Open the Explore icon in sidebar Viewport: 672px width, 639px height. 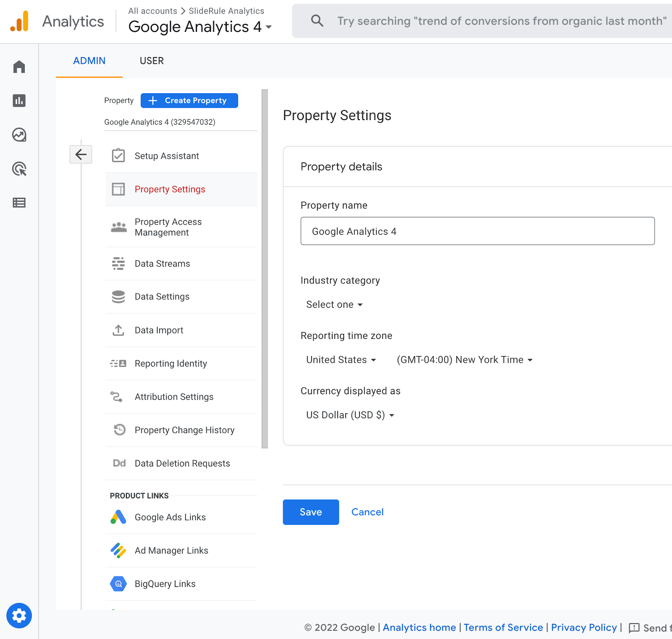tap(19, 135)
